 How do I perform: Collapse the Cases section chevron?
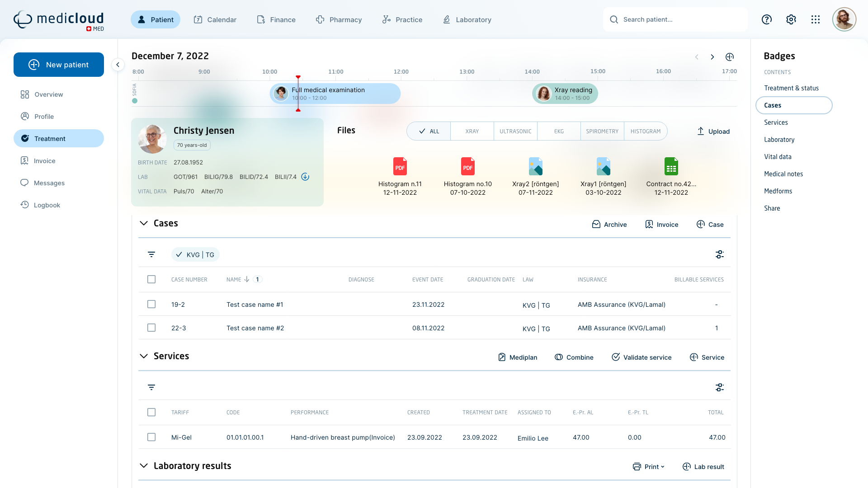144,223
